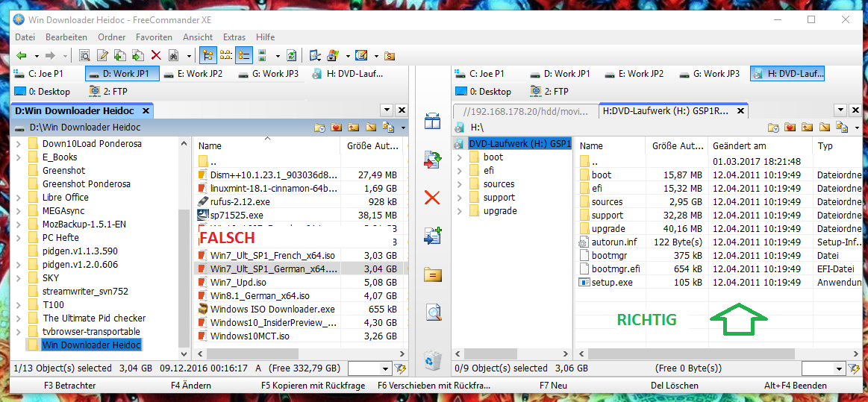Swap panels using the middle bar icon
868x402 pixels.
coord(432,121)
